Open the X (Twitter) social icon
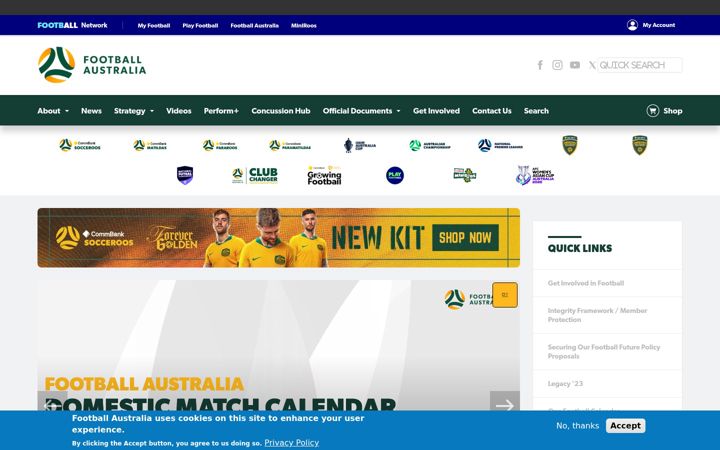The image size is (720, 450). point(592,65)
